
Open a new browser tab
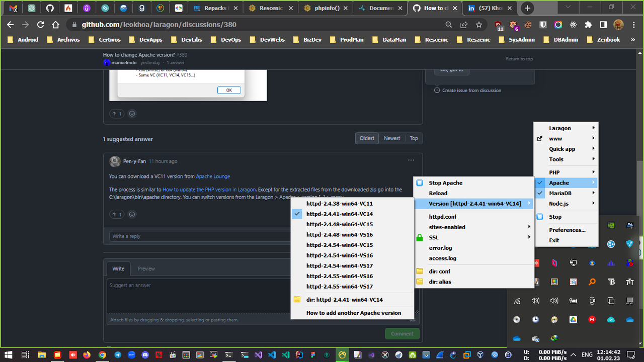[527, 8]
